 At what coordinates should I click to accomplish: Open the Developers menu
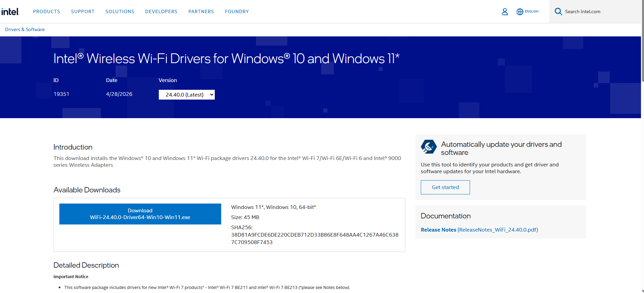click(161, 11)
